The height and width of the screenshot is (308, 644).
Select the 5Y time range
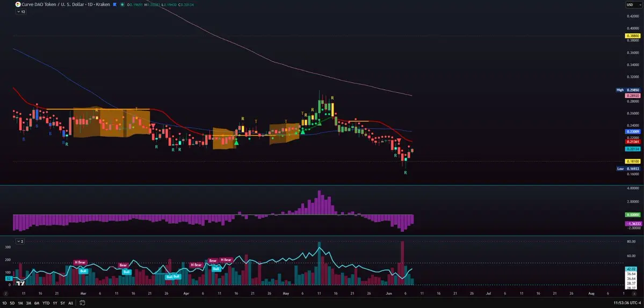point(62,303)
